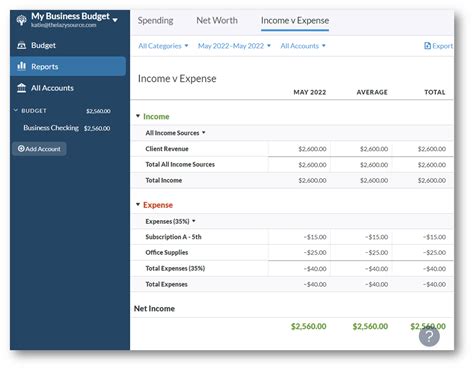Collapse the All Income Sources group

pos(204,133)
